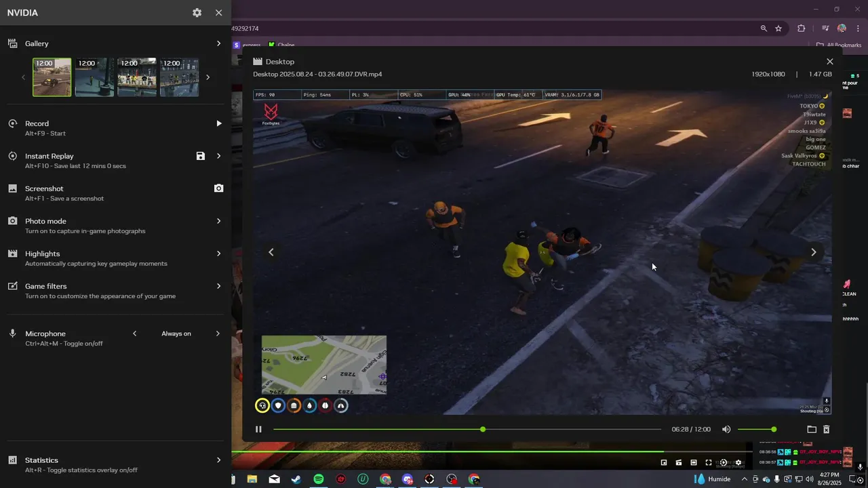Open the Game filters entry
The height and width of the screenshot is (488, 868).
point(45,286)
